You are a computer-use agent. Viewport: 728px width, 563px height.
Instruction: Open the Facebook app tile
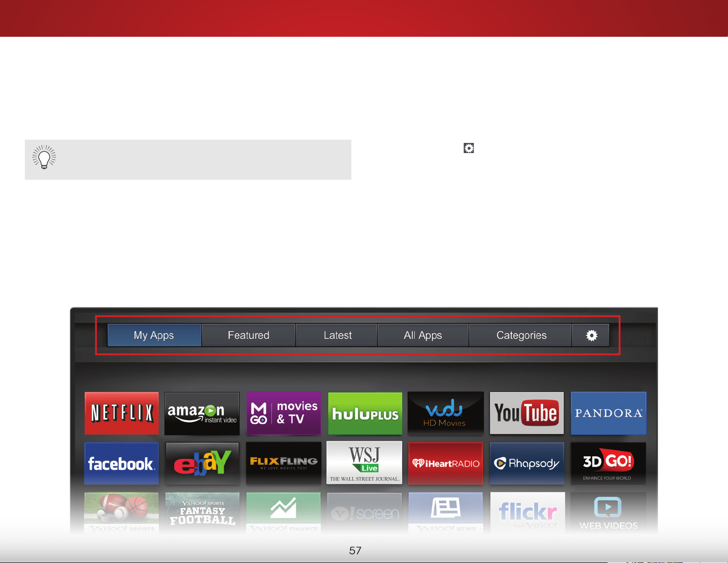click(x=122, y=463)
